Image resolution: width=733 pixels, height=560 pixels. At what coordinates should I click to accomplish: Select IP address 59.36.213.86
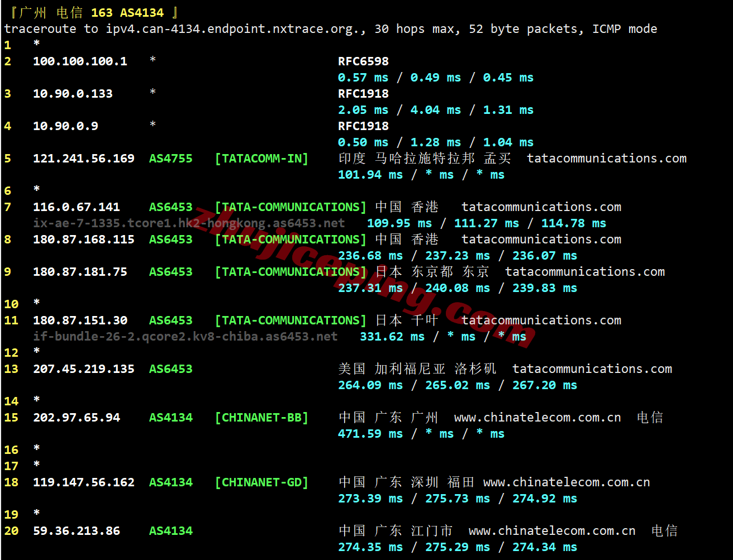77,531
